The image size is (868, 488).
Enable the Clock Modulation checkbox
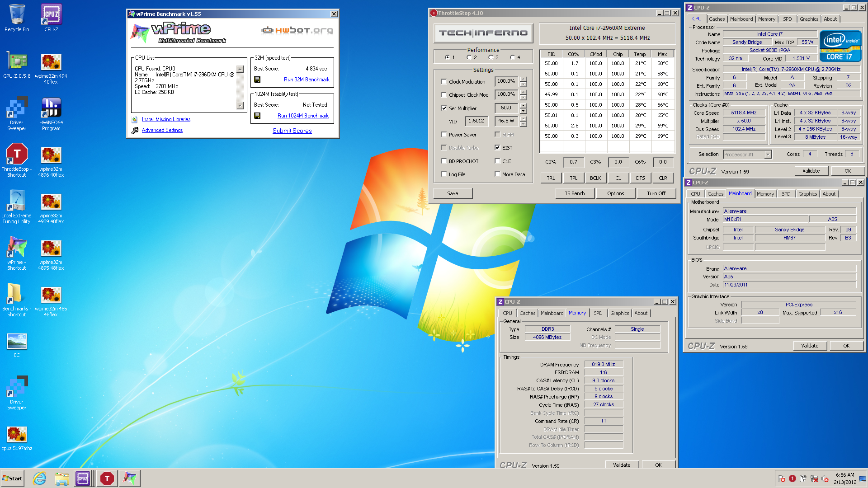(x=444, y=82)
